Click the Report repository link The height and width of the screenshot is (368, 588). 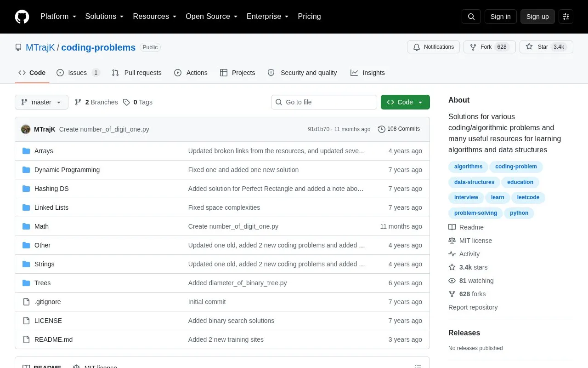pyautogui.click(x=473, y=307)
